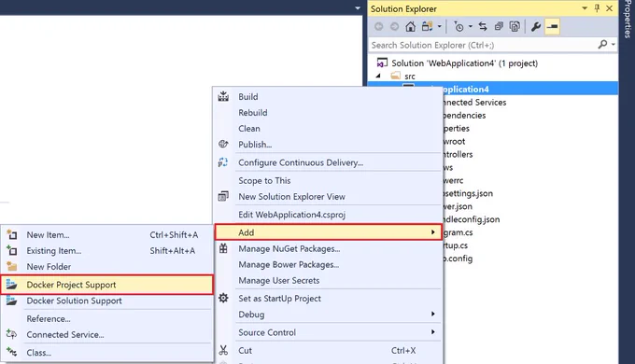635x364 pixels.
Task: Select Docker Project Support
Action: pos(106,285)
